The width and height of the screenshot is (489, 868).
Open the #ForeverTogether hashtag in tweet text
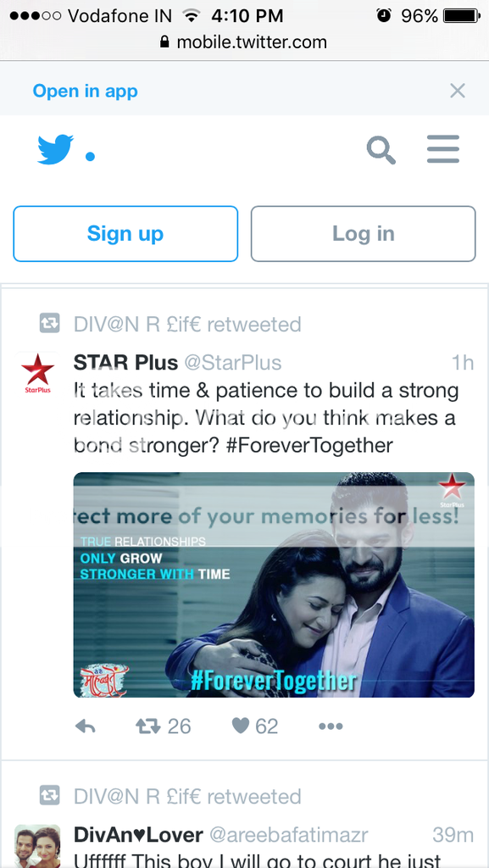310,444
